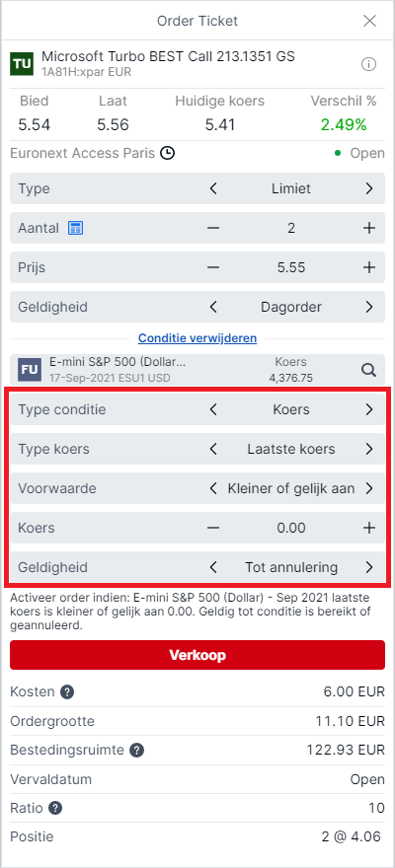The width and height of the screenshot is (395, 868).
Task: Submit the order with Verkoop button
Action: tap(197, 655)
